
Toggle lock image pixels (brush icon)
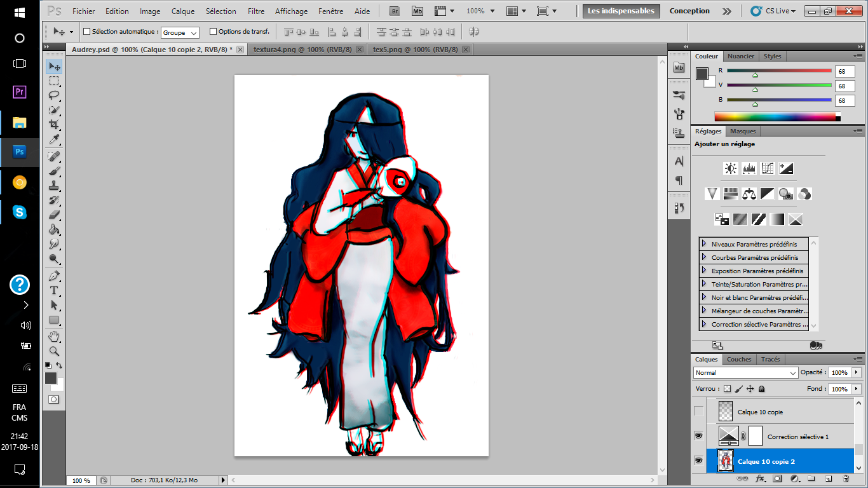pyautogui.click(x=739, y=389)
